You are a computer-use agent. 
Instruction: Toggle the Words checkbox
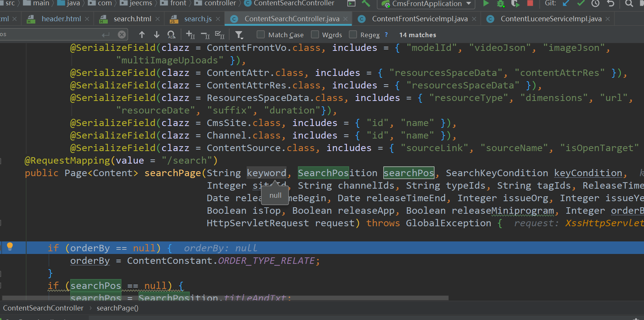pos(315,35)
